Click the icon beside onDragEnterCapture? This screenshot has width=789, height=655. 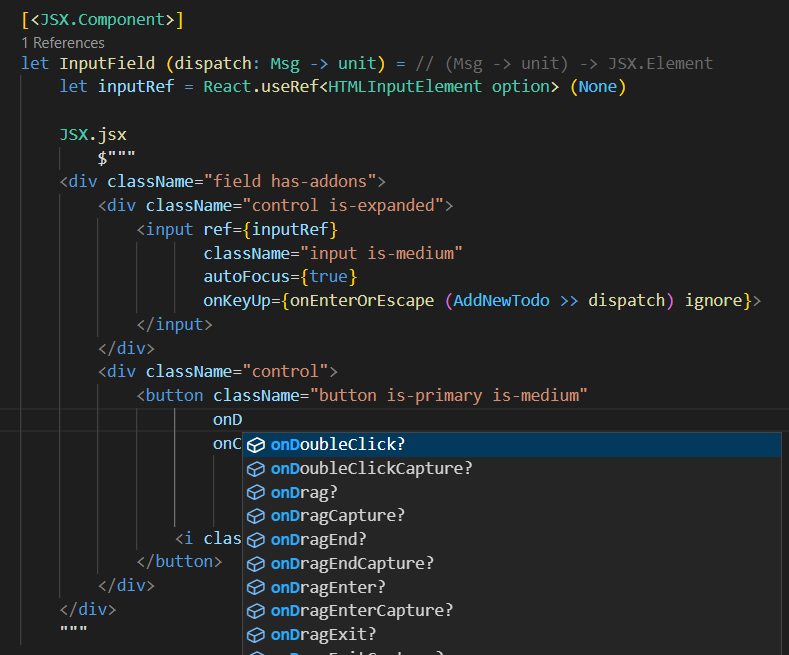tap(256, 610)
